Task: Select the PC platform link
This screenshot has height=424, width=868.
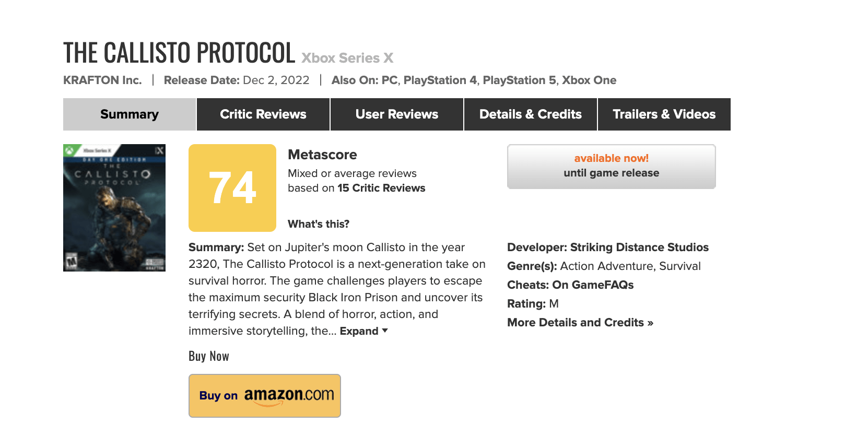Action: click(x=389, y=80)
